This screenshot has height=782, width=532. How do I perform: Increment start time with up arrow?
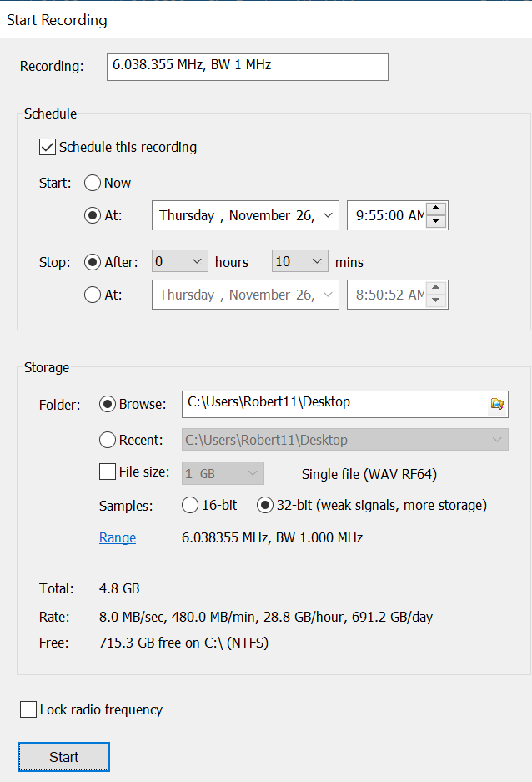click(x=438, y=209)
